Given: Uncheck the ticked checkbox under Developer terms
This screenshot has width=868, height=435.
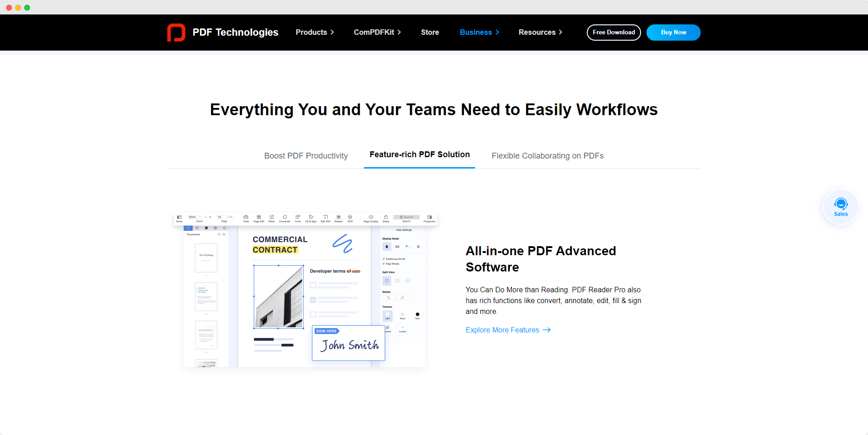Looking at the screenshot, I should [x=313, y=300].
